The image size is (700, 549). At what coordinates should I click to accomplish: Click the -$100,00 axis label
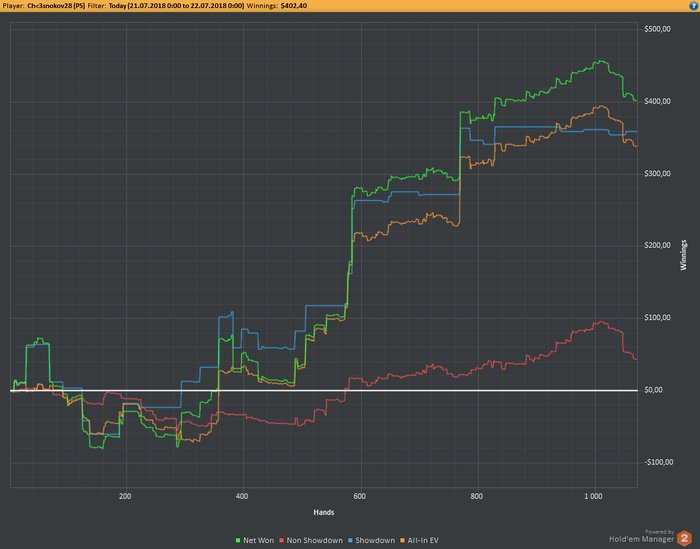pos(658,462)
